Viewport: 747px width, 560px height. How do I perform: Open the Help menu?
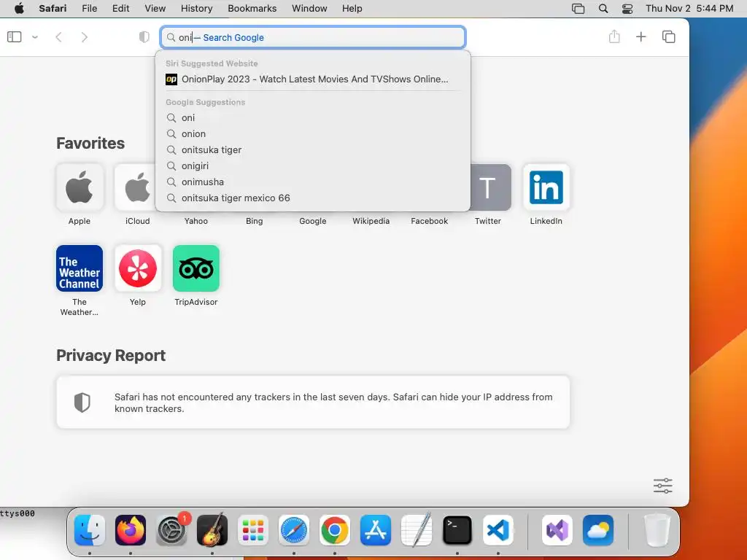(352, 9)
